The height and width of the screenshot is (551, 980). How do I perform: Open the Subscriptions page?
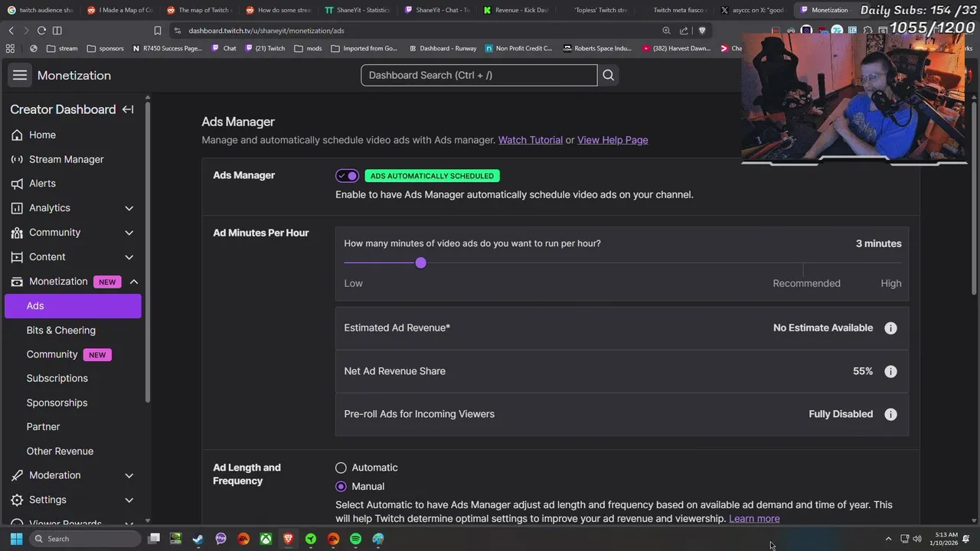[57, 378]
